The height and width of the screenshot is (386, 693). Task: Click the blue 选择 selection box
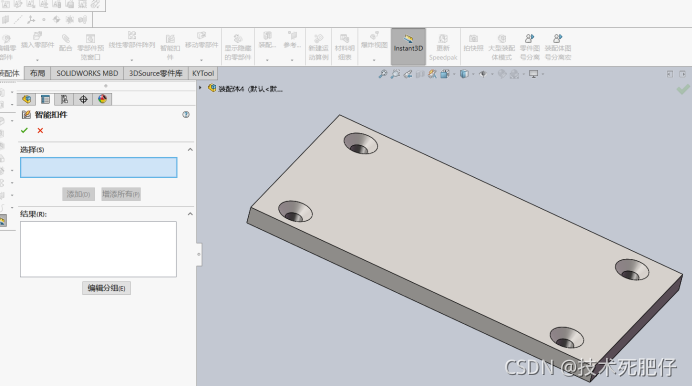click(x=99, y=168)
